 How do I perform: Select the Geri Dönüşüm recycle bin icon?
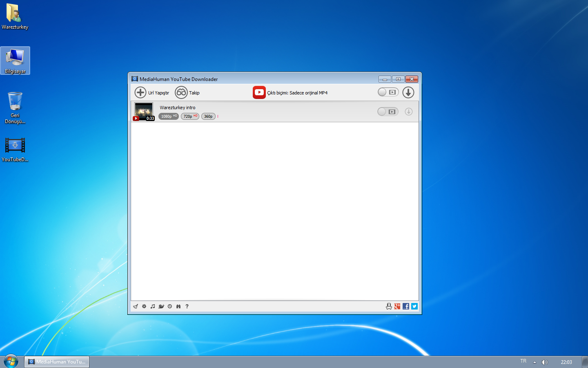click(x=15, y=107)
